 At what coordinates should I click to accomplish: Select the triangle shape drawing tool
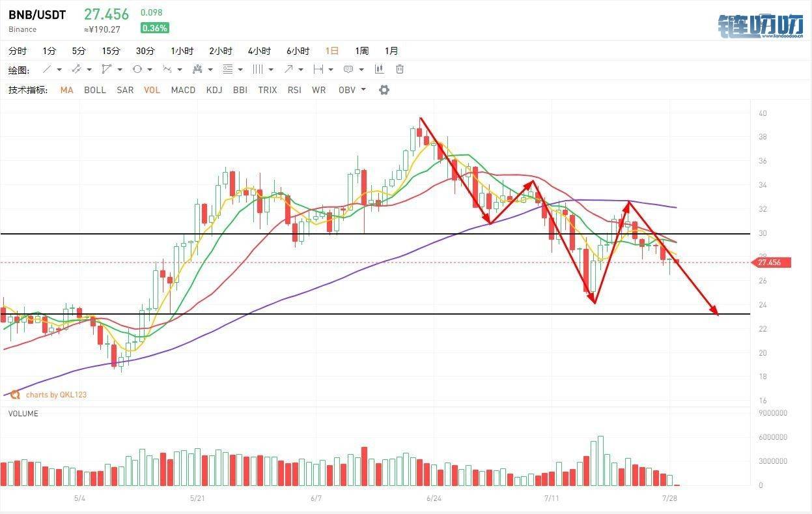(x=106, y=69)
